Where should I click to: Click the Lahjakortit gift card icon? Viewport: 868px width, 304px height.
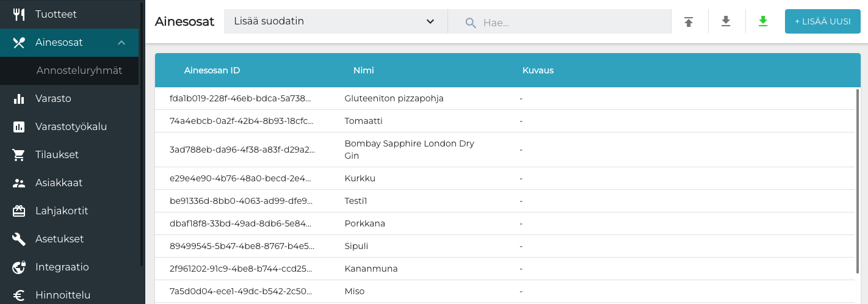pos(19,211)
